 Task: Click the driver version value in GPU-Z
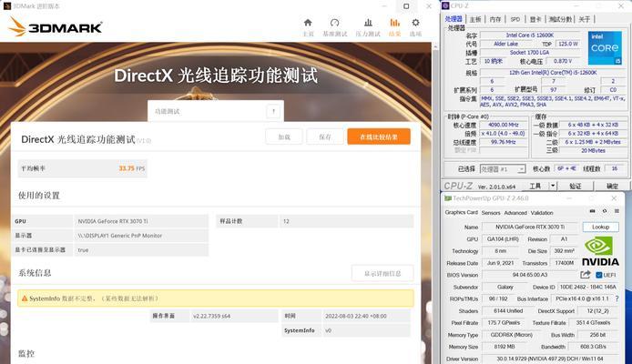(550, 359)
